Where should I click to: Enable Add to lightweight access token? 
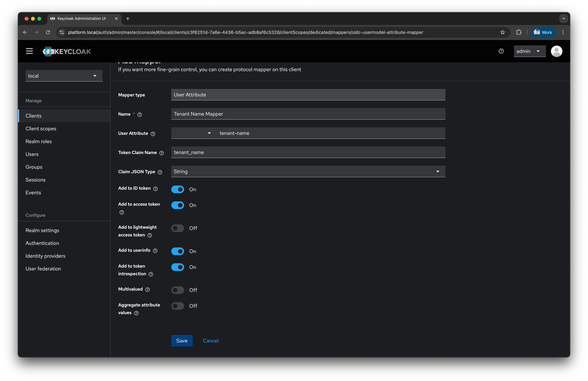[177, 228]
